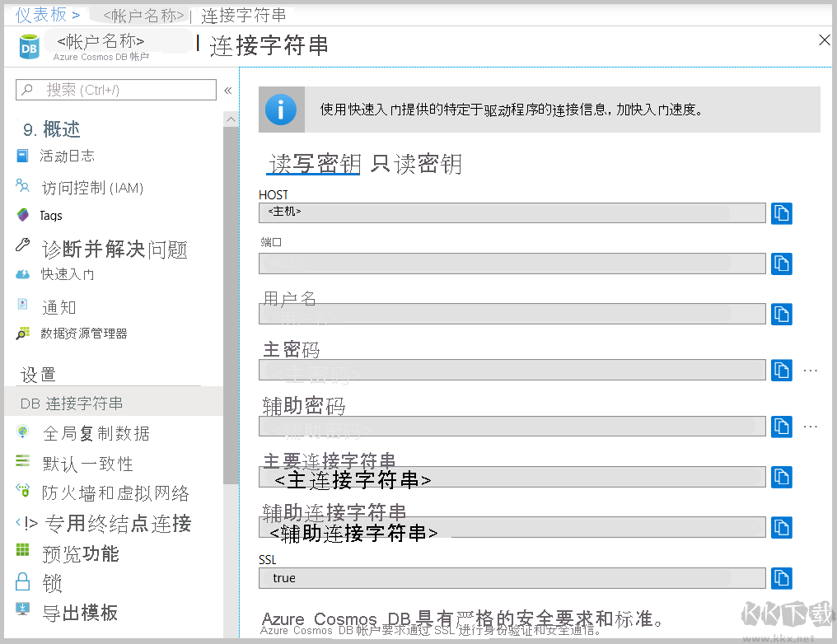Screen dimensions: 837x644
Task: Open more options for 主密码
Action: point(811,371)
